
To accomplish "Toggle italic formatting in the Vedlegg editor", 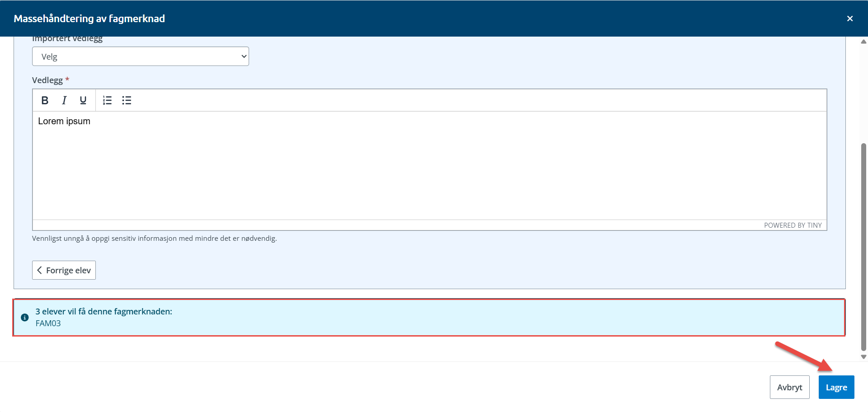I will point(64,100).
